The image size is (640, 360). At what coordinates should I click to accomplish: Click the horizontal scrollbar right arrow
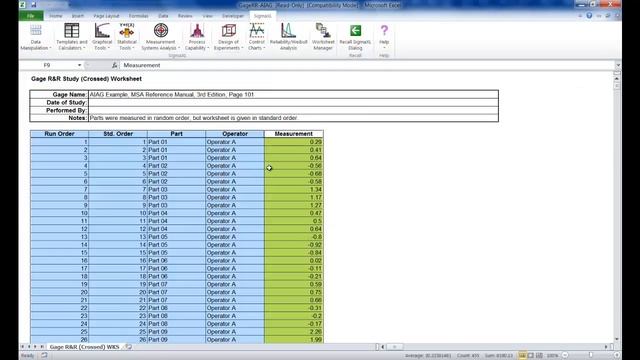pos(606,347)
